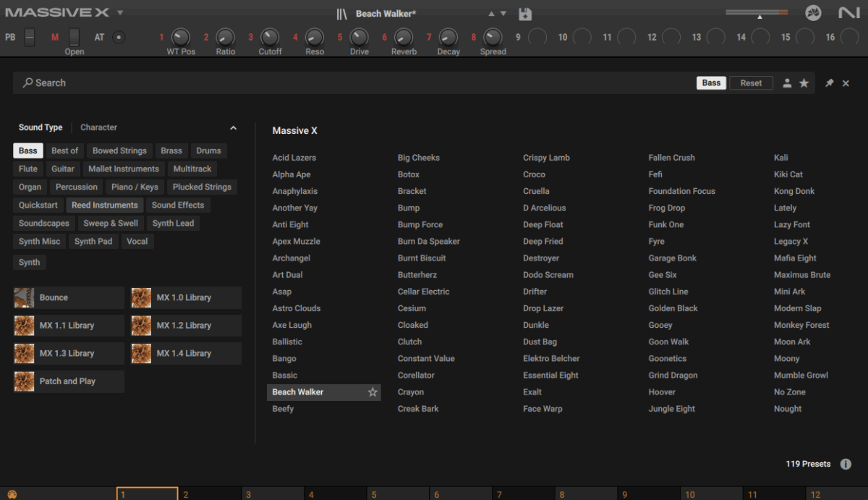
Task: Load the Beefy preset
Action: point(283,409)
